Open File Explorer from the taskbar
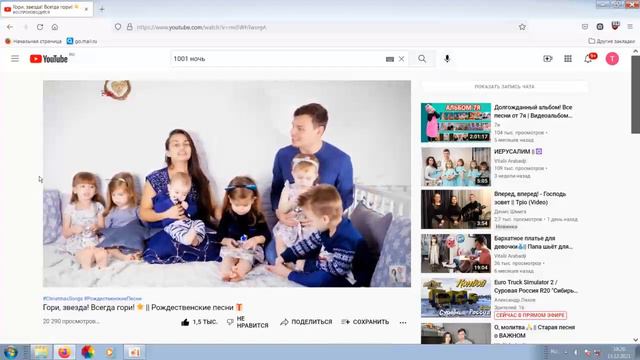Image resolution: width=640 pixels, height=360 pixels. click(x=41, y=352)
